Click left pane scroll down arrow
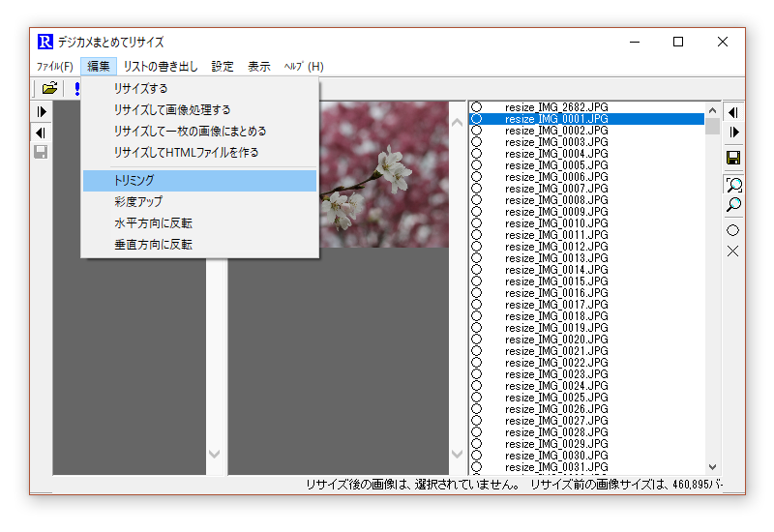Screen dimensions: 774x532 [x=214, y=454]
